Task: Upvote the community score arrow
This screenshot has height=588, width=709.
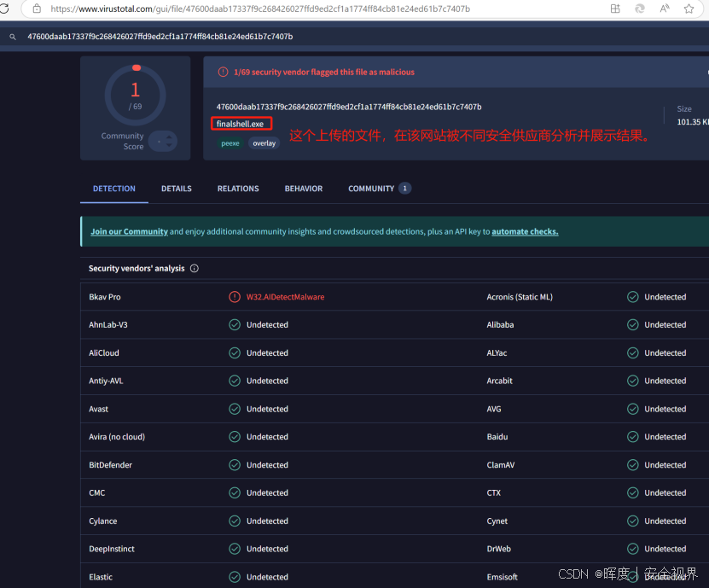Action: coord(169,137)
